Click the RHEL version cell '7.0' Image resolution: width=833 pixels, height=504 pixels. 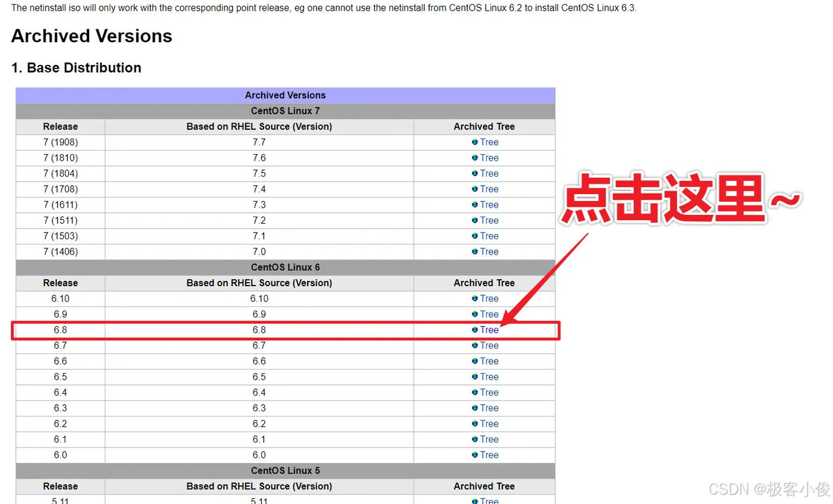259,252
